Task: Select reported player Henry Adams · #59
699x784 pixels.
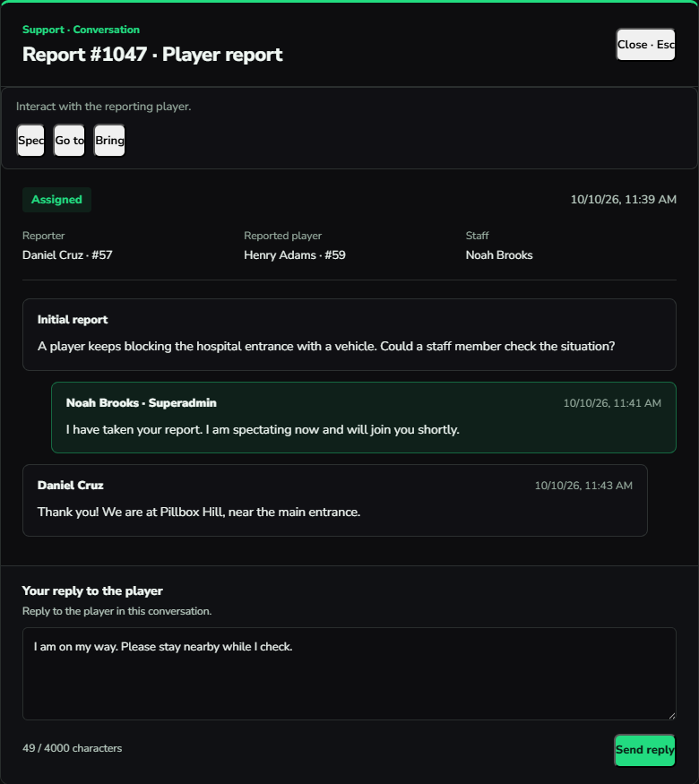Action: point(295,255)
